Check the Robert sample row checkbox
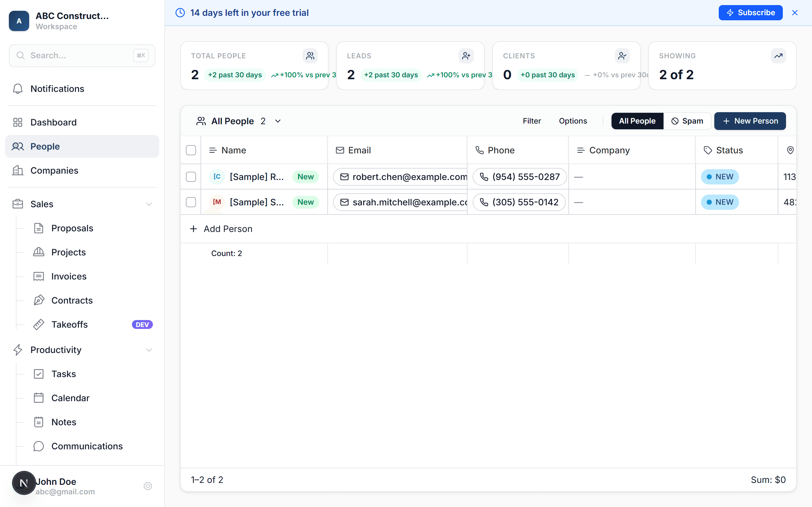Viewport: 812px width, 507px height. [x=191, y=177]
